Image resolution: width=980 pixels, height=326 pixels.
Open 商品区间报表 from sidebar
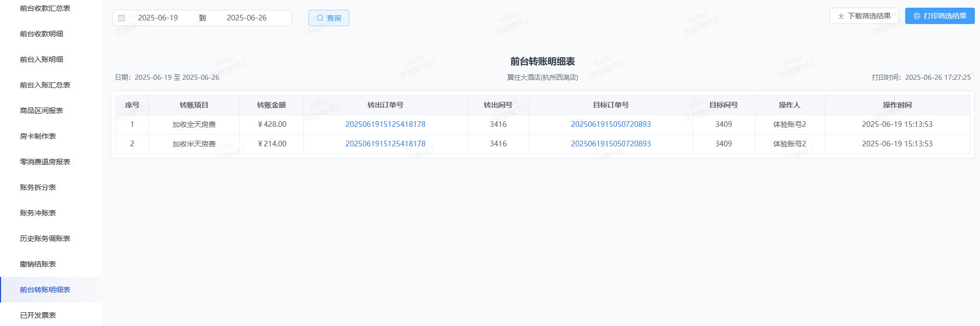pos(41,111)
